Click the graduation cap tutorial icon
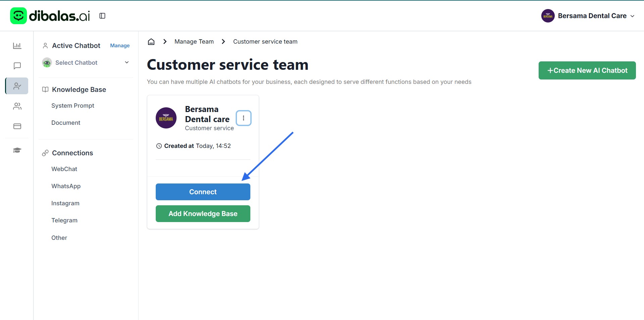The image size is (644, 320). tap(17, 150)
